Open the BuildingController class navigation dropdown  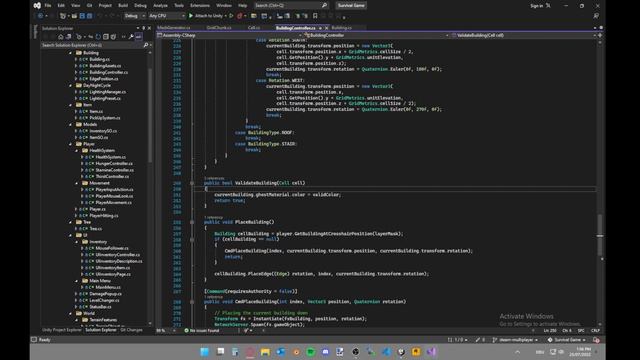pyautogui.click(x=376, y=36)
